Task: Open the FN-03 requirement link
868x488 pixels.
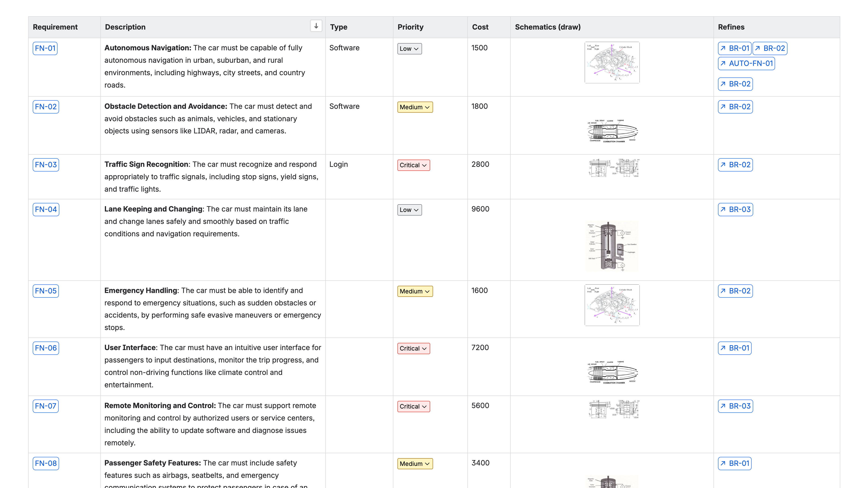Action: [46, 165]
